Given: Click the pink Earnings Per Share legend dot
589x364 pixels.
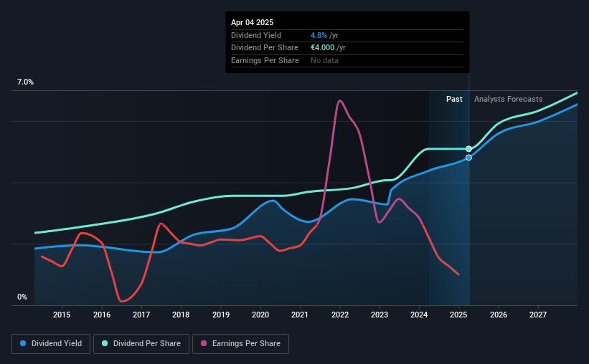Looking at the screenshot, I should click(204, 343).
